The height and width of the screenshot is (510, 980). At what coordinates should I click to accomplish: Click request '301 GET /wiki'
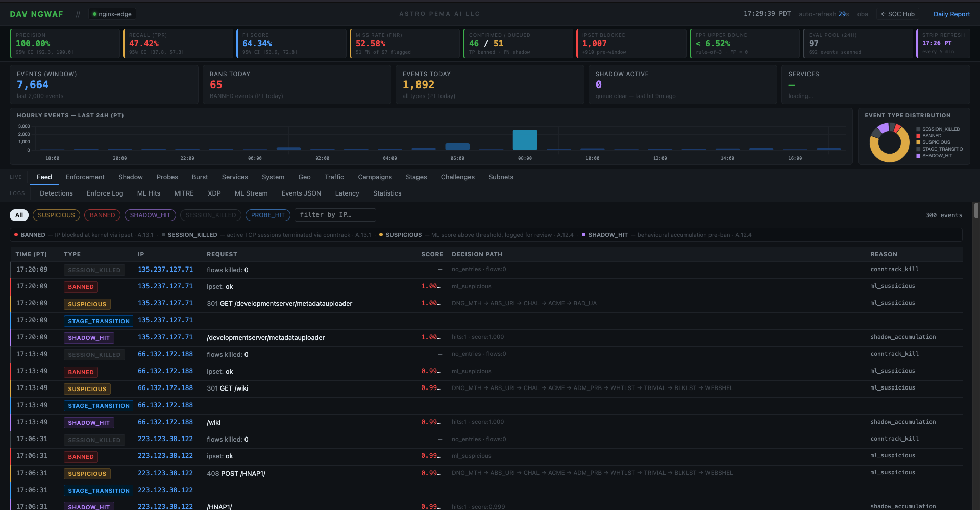[228, 388]
